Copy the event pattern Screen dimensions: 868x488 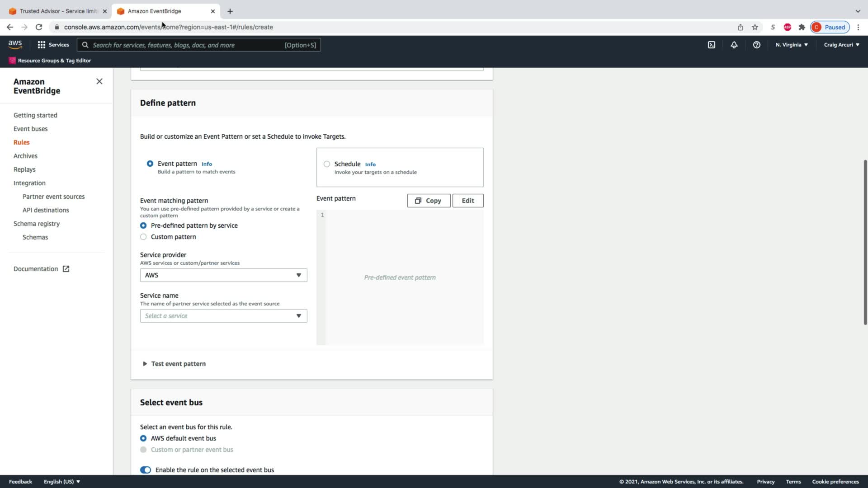point(428,201)
